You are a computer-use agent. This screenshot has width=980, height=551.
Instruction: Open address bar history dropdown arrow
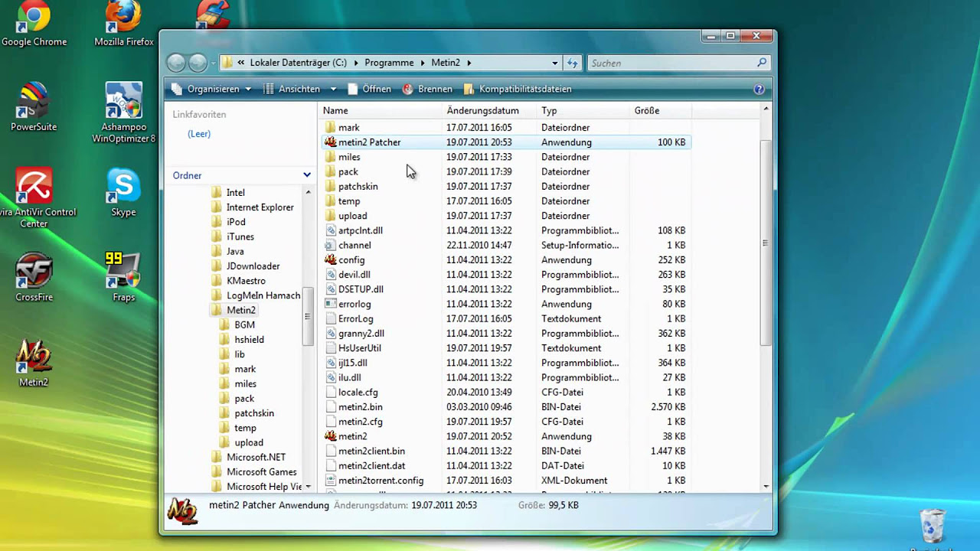click(555, 63)
